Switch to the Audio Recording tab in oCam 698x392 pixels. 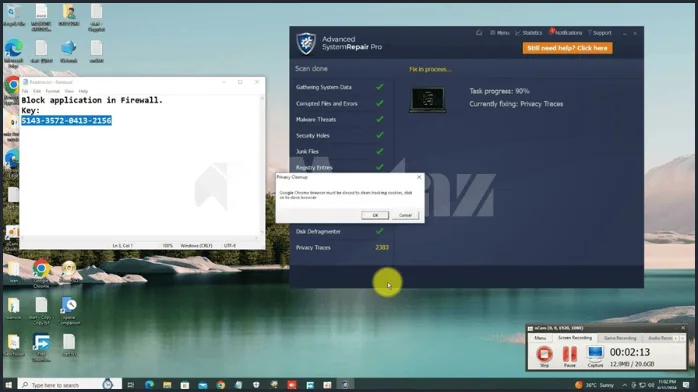(660, 338)
